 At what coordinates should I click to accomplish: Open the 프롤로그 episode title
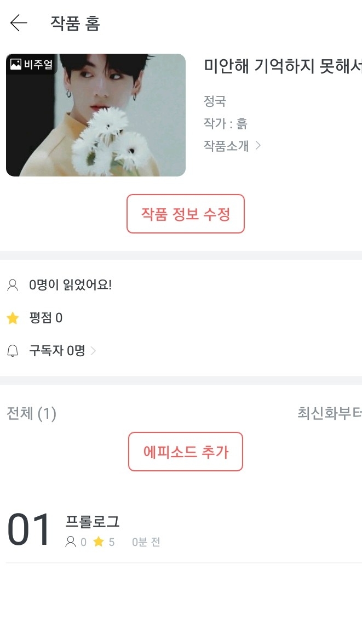tap(93, 522)
